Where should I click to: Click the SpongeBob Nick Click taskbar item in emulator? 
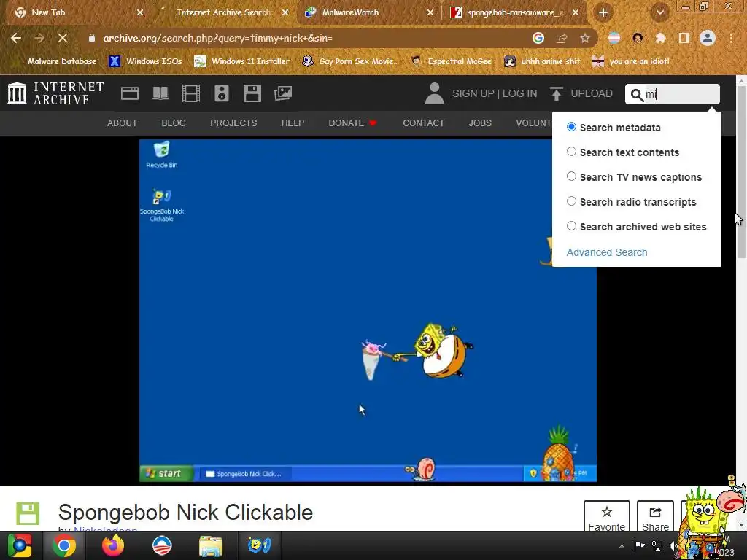tap(244, 474)
